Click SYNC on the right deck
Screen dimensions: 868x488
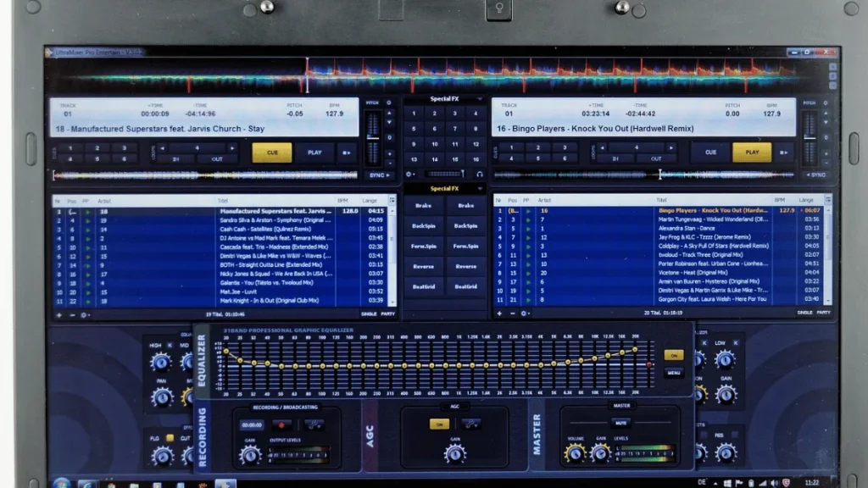[815, 175]
